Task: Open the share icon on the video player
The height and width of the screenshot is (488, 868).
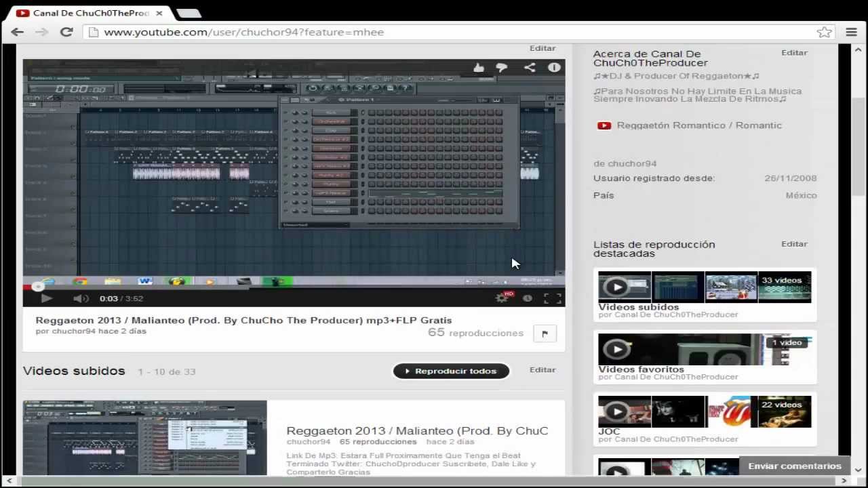Action: 529,67
